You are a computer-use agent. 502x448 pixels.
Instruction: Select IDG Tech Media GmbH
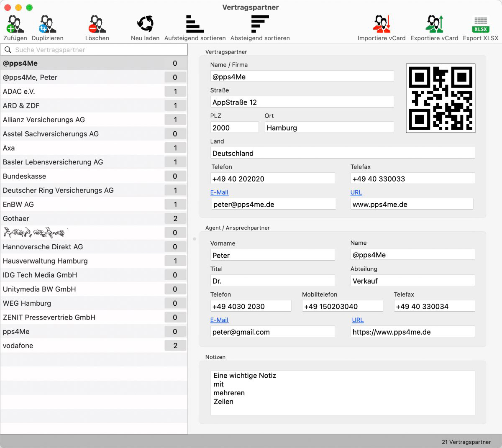94,275
